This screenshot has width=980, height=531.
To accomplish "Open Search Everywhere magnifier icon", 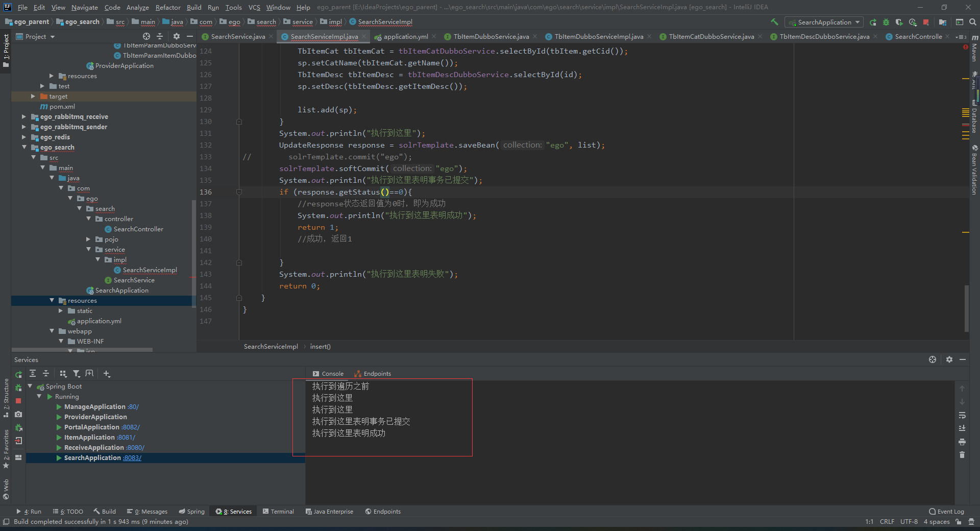I will pyautogui.click(x=973, y=22).
